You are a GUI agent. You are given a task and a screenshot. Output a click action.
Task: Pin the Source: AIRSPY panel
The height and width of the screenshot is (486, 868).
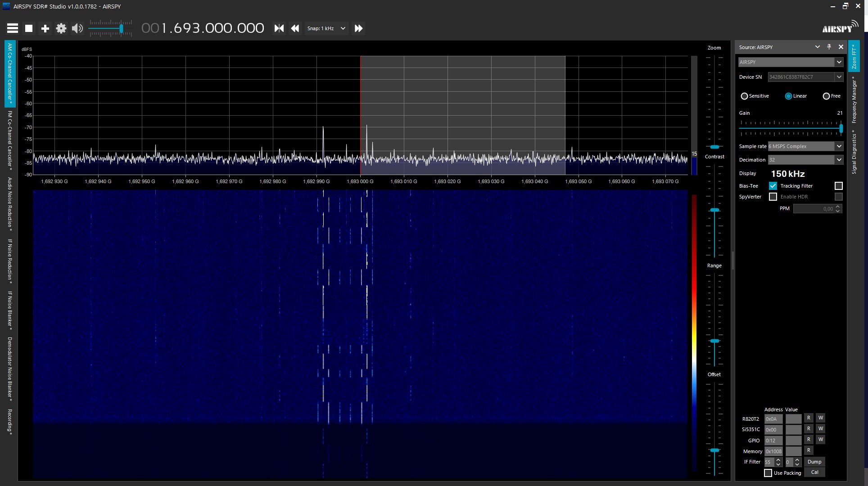pyautogui.click(x=829, y=47)
